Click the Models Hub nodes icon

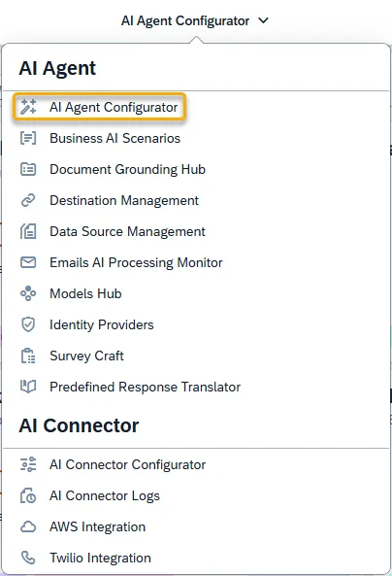tap(28, 293)
